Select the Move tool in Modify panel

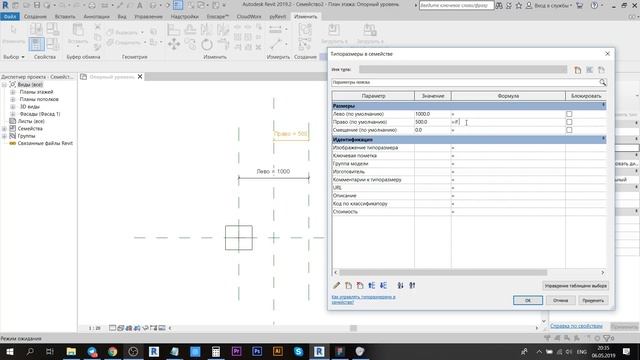coord(174,44)
